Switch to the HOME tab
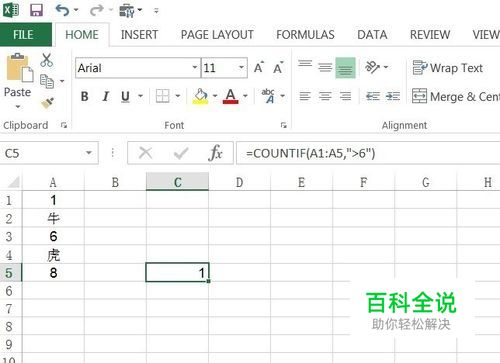 (x=82, y=35)
